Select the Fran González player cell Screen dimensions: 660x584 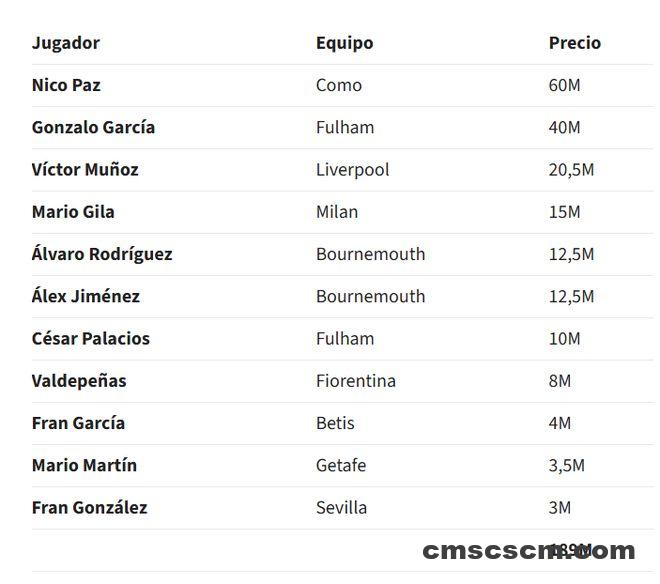[x=90, y=507]
